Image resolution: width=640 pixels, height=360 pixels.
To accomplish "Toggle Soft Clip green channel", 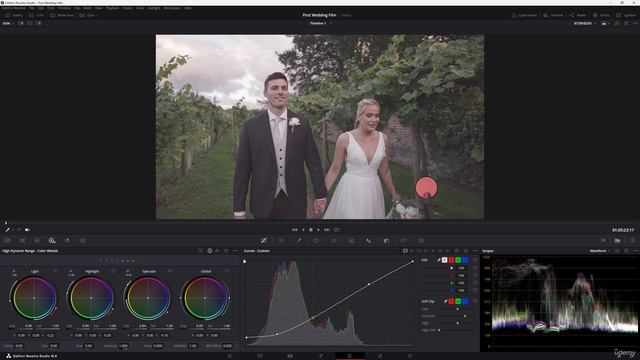I will (x=458, y=301).
